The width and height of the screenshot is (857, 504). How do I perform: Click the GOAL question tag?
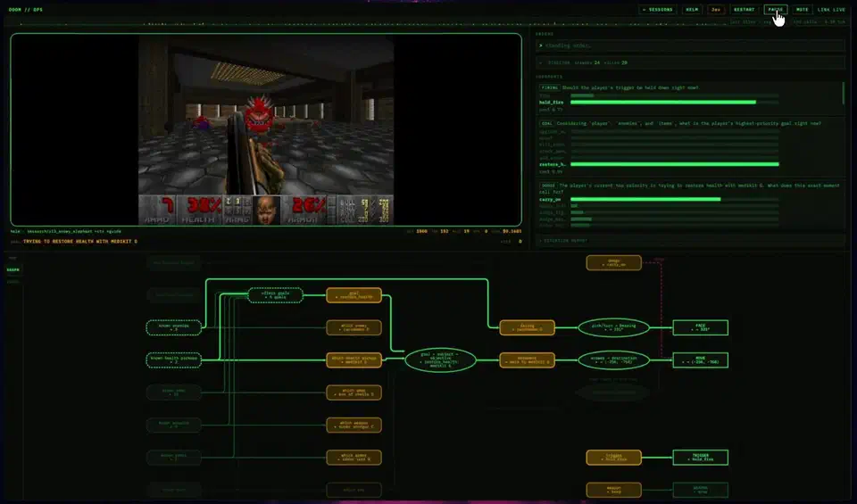pyautogui.click(x=546, y=123)
